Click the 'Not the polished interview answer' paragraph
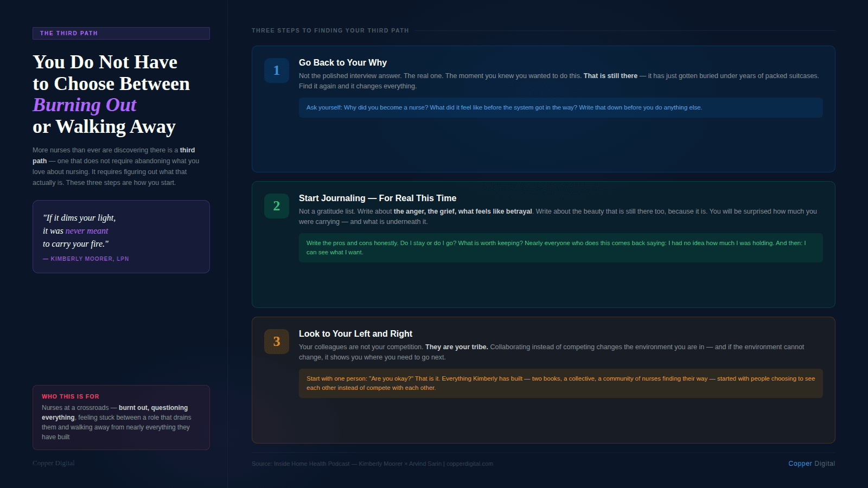Screen dimensions: 868x488 pyautogui.click(x=559, y=81)
